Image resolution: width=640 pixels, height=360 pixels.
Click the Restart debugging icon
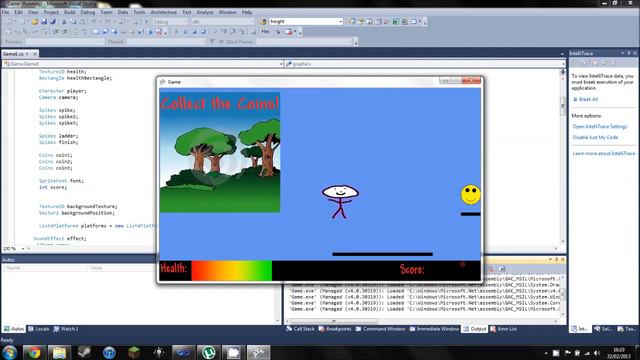click(x=203, y=32)
